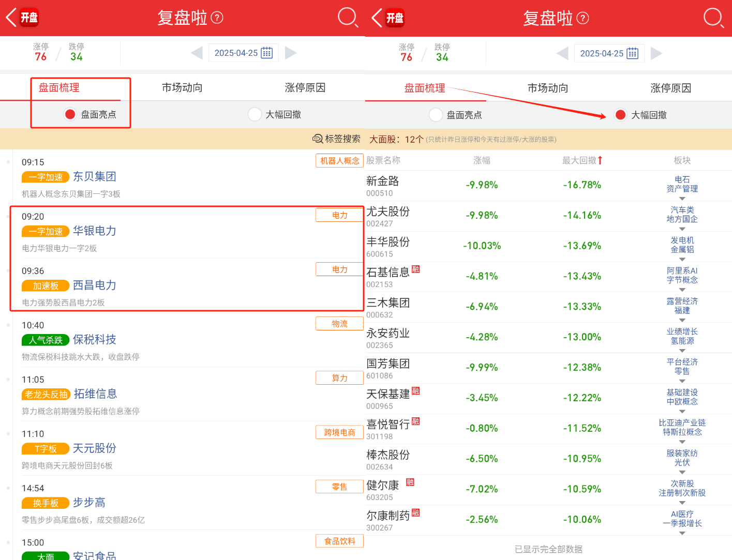The width and height of the screenshot is (732, 560).
Task: Switch to 盘面梳理 tab in left panel
Action: click(59, 87)
